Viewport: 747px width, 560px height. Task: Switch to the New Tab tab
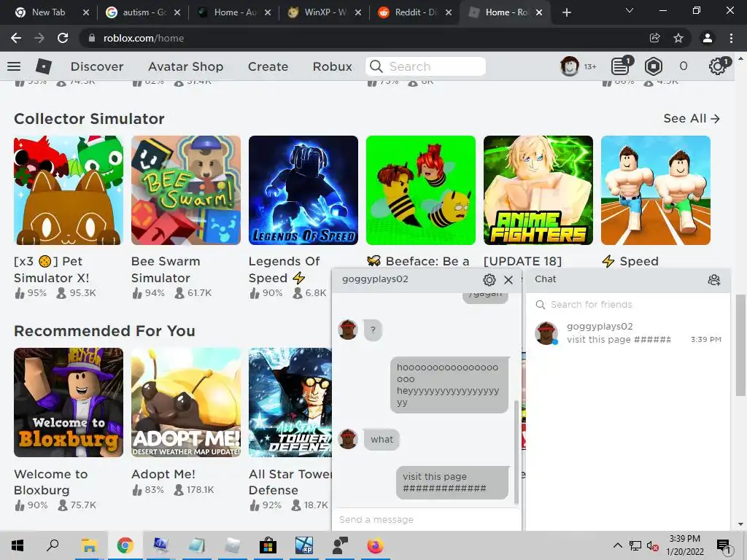pyautogui.click(x=47, y=12)
